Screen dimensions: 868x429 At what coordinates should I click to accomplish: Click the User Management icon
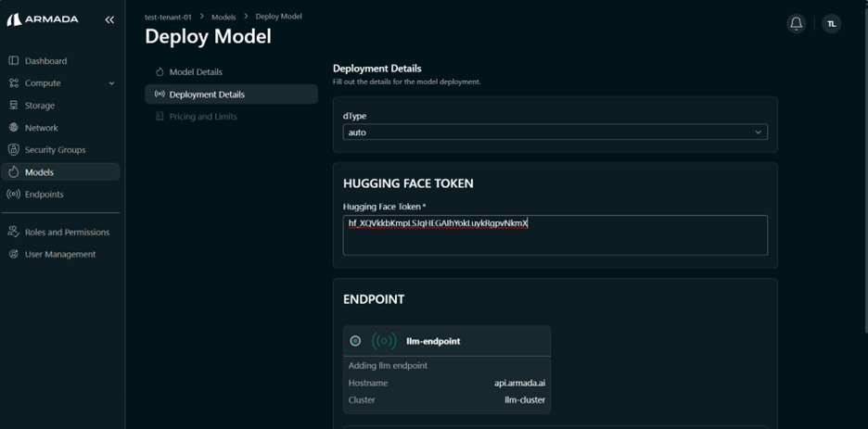pos(14,254)
